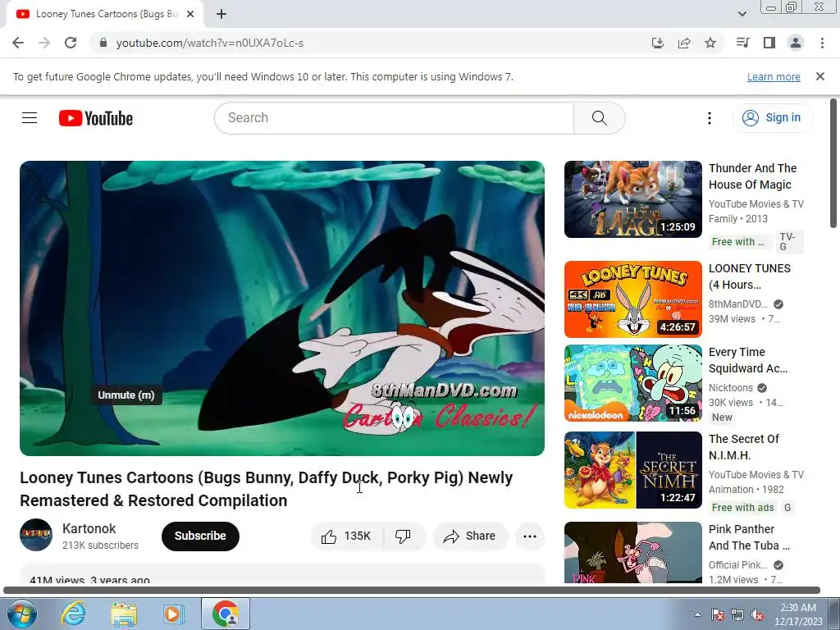The height and width of the screenshot is (630, 840).
Task: Open the Windows Start menu
Action: tap(22, 614)
